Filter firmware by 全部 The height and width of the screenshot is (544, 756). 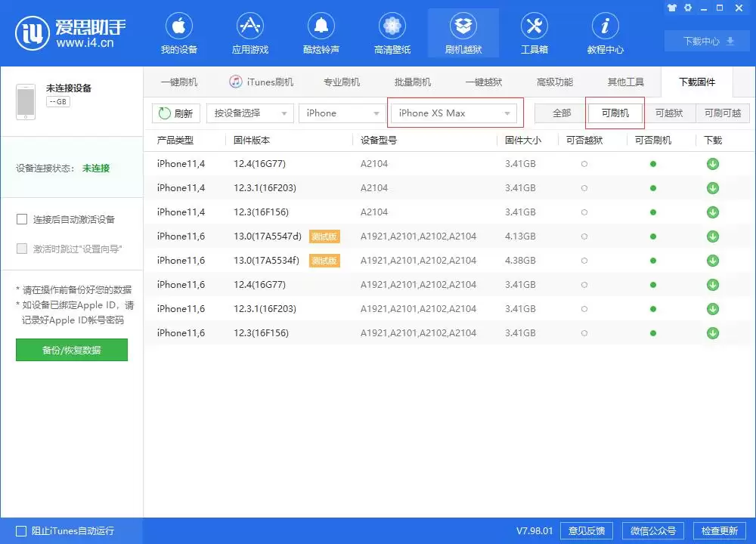click(x=562, y=113)
